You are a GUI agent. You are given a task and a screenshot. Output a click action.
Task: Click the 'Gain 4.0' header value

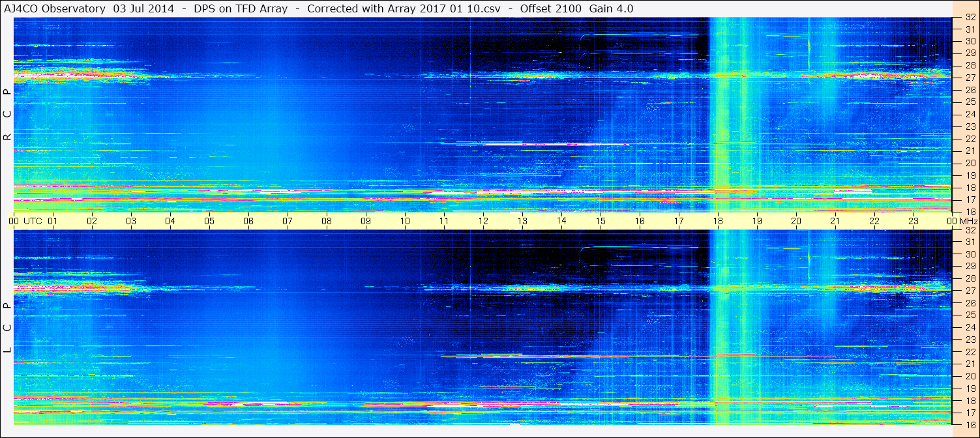click(x=612, y=8)
